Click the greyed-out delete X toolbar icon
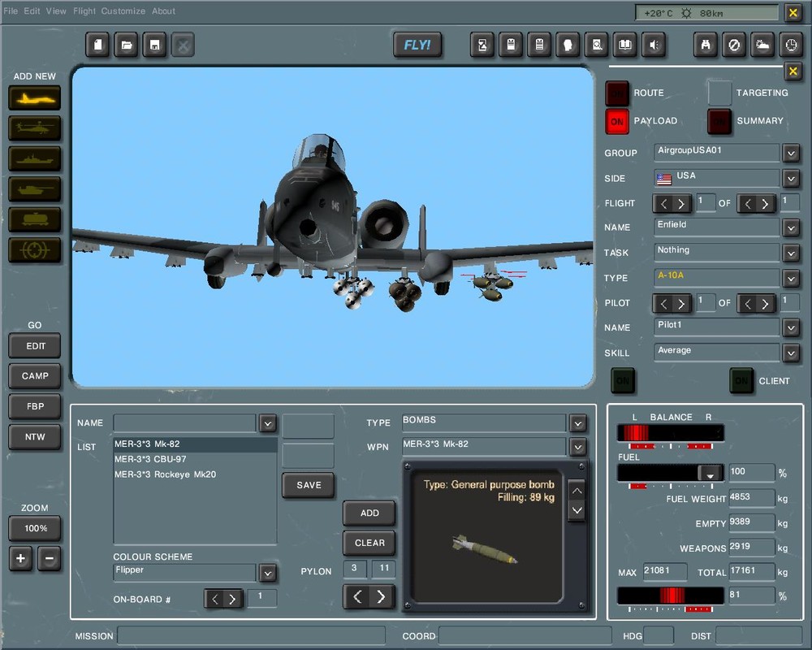 [183, 45]
